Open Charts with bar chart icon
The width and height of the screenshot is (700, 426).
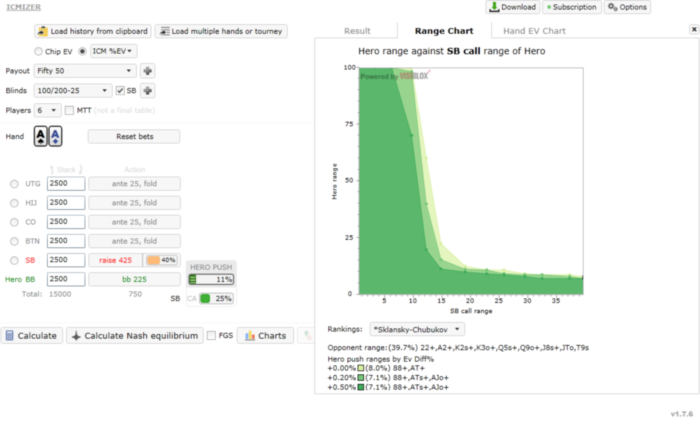click(265, 335)
